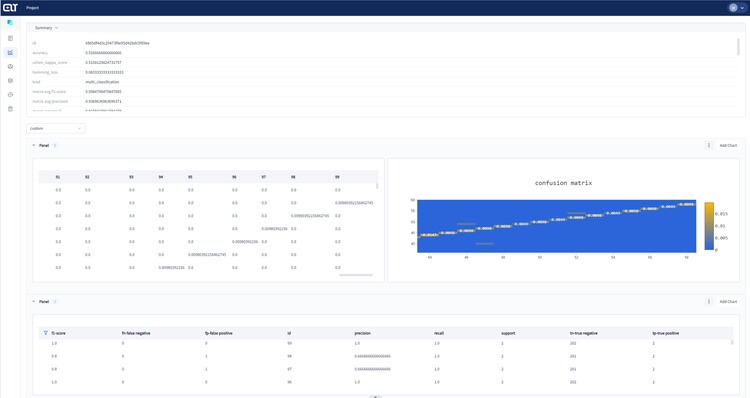Open the database icon in sidebar
Screen dimensions: 750x398
click(x=10, y=80)
